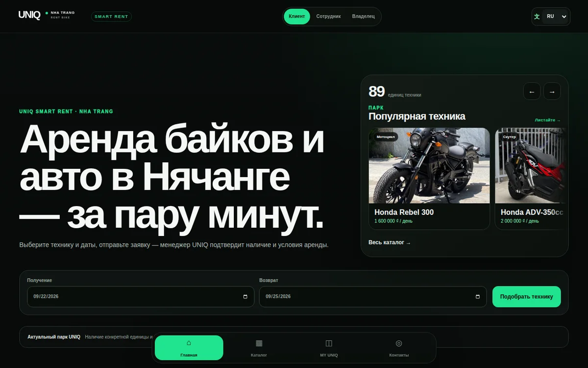Show next popular vehicle with right arrow
588x368 pixels.
[x=552, y=91]
